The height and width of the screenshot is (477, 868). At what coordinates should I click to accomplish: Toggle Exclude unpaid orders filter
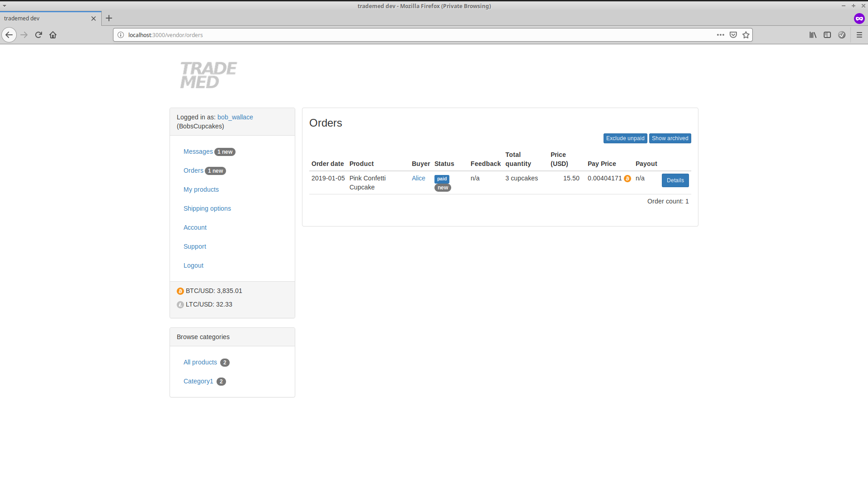(x=625, y=138)
